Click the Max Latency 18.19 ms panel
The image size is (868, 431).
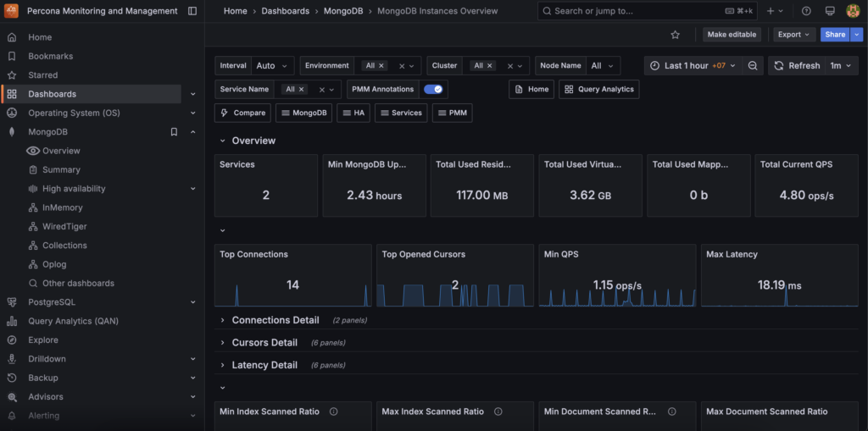pos(780,275)
